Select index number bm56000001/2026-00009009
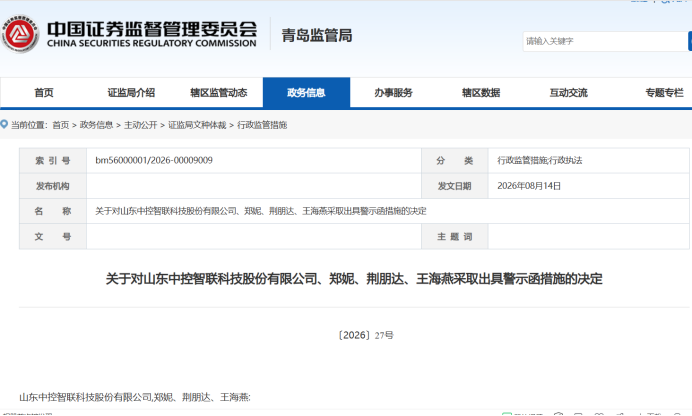This screenshot has height=416, width=692. 154,161
